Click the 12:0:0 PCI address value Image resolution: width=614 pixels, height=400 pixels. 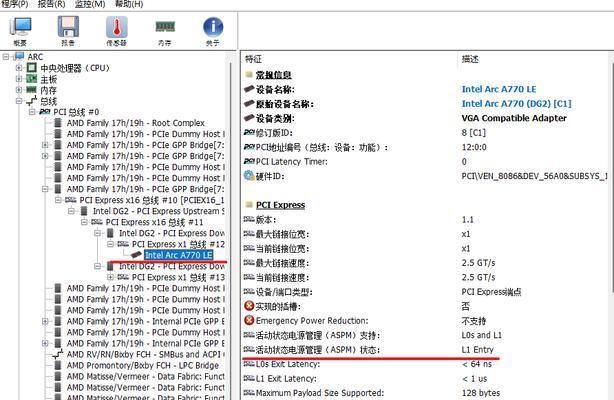point(474,147)
